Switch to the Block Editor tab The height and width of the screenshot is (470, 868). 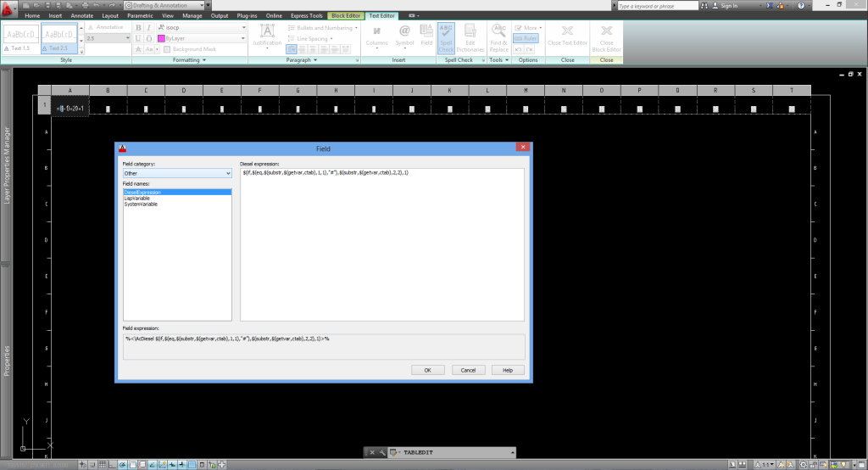click(346, 15)
